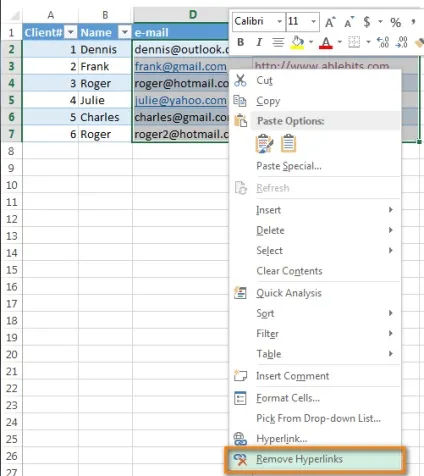This screenshot has height=476, width=424.
Task: Click the yellow fill color bucket
Action: (297, 43)
